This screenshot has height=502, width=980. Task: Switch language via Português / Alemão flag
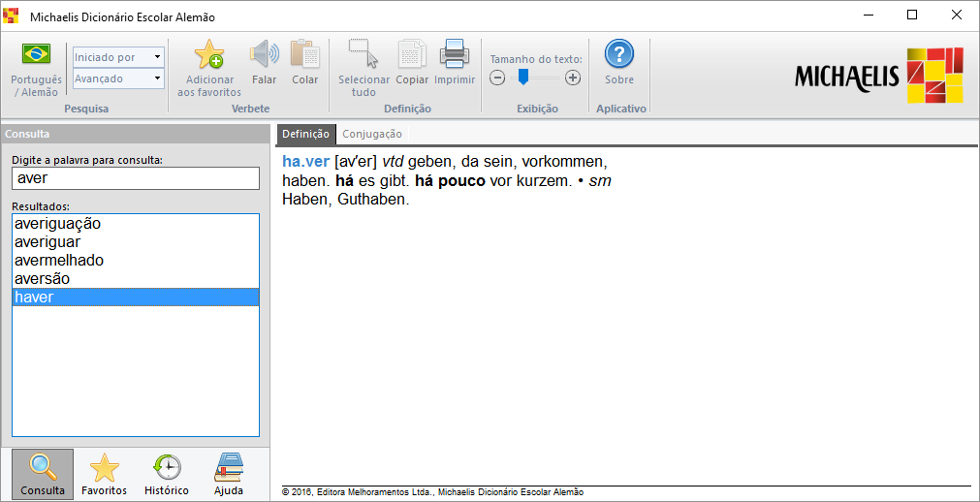[x=36, y=54]
